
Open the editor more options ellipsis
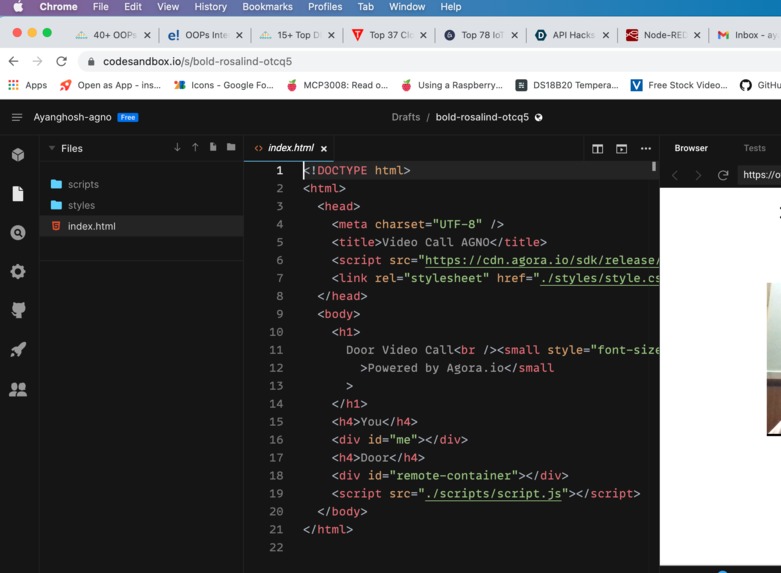pos(646,148)
